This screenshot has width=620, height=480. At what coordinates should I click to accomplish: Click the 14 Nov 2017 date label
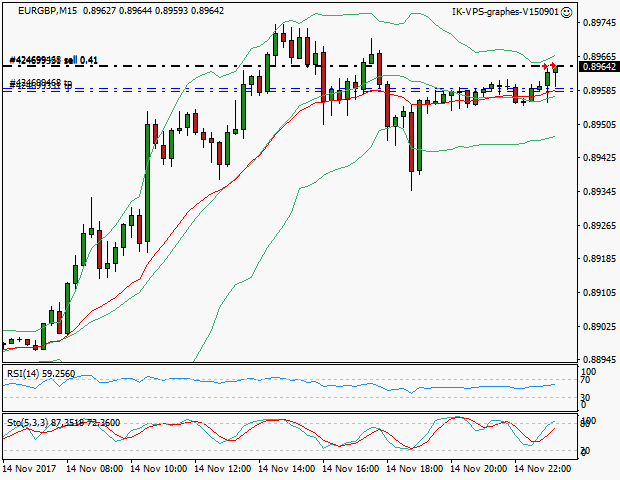30,469
